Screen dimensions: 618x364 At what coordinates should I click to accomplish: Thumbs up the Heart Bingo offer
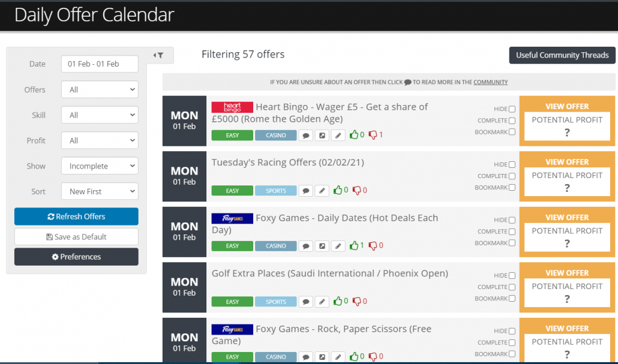point(354,135)
